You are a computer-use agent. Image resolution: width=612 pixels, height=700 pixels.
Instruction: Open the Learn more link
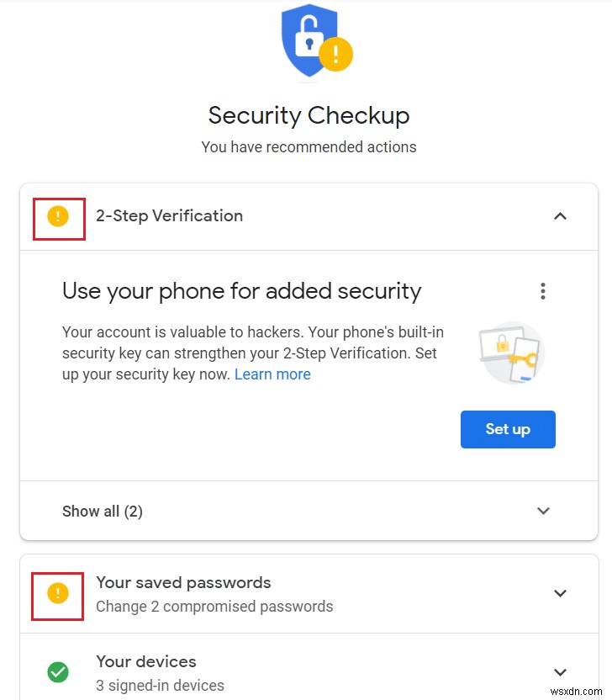[272, 374]
